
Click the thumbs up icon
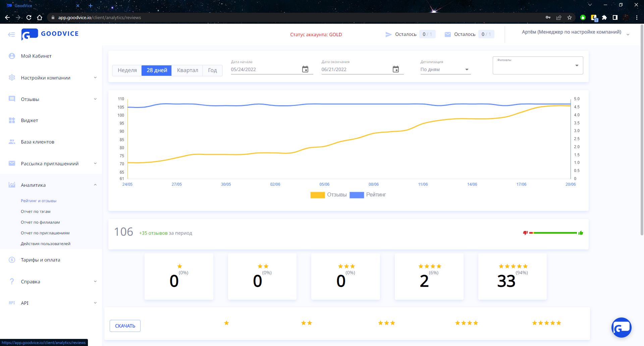click(581, 233)
